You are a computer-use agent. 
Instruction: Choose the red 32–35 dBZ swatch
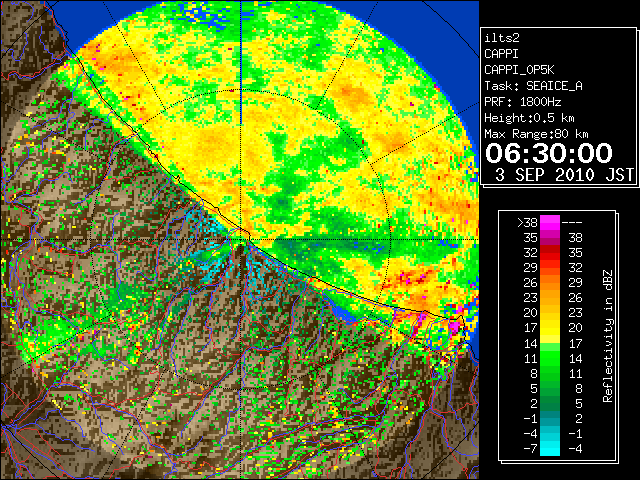[550, 253]
